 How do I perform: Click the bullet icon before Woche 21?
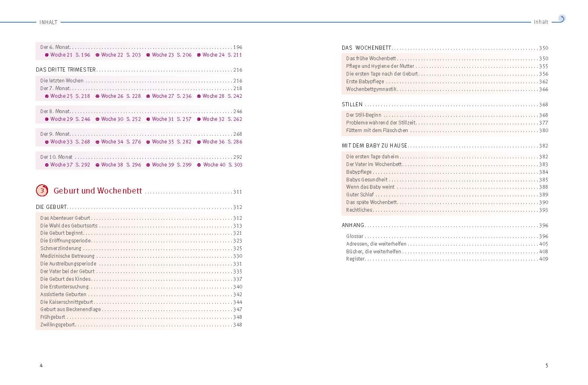(47, 55)
